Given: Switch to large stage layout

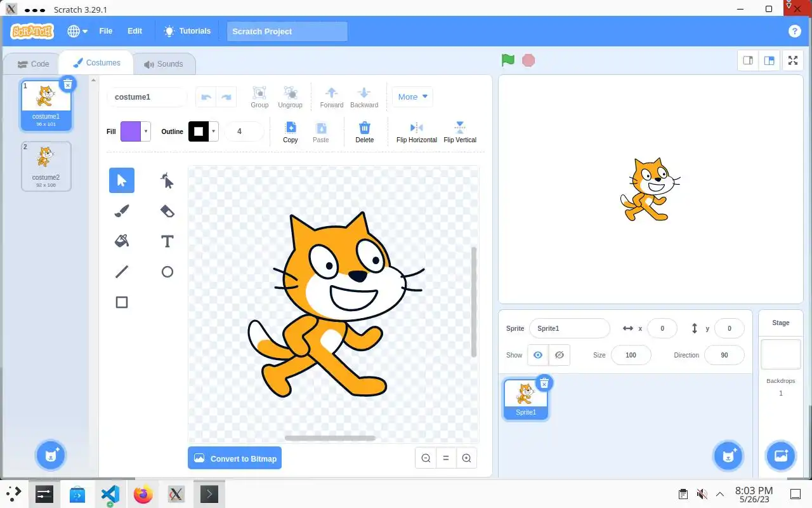Looking at the screenshot, I should click(x=769, y=60).
